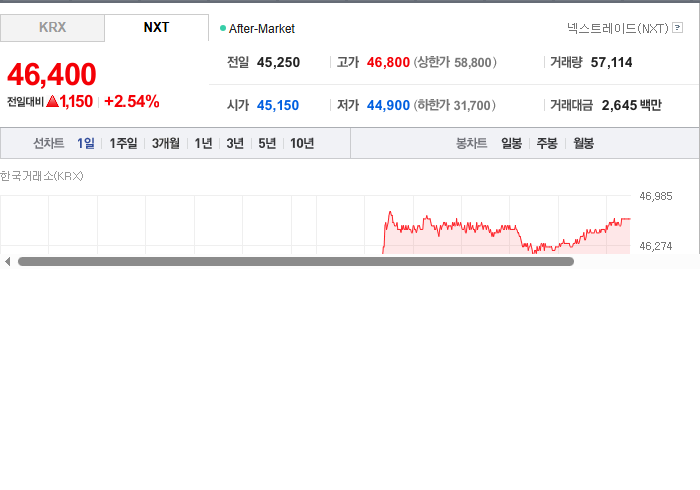Open the NXT help question mark icon

[677, 28]
